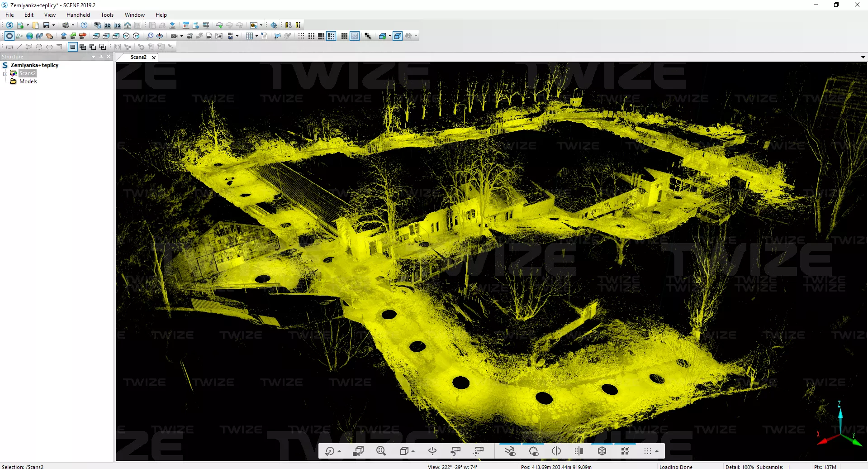Expand the Scans2 tree node
The image size is (868, 469).
[x=5, y=73]
